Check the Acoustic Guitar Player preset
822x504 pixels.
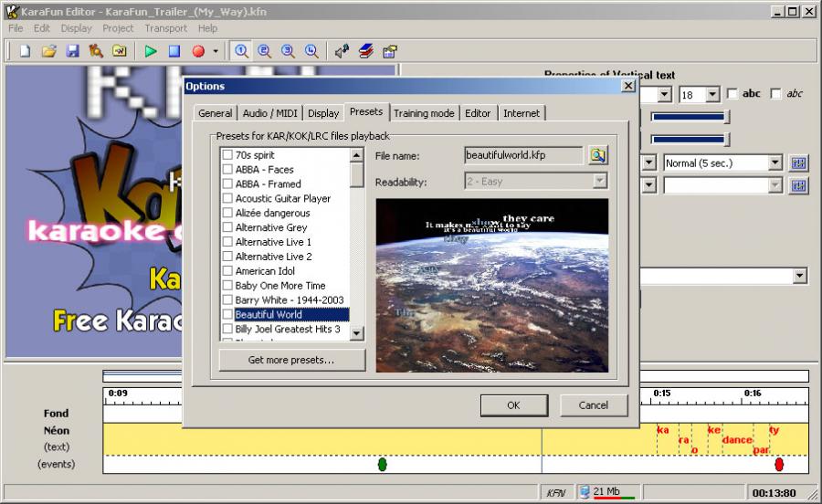click(227, 198)
